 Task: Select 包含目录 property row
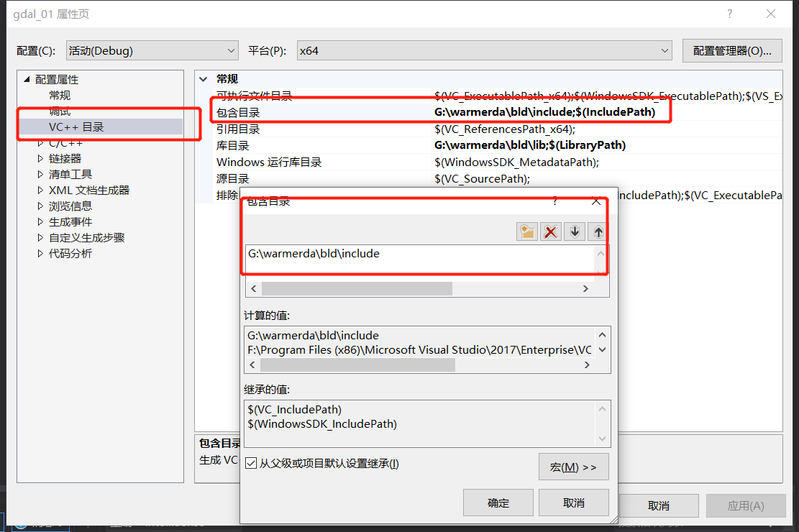(x=496, y=112)
